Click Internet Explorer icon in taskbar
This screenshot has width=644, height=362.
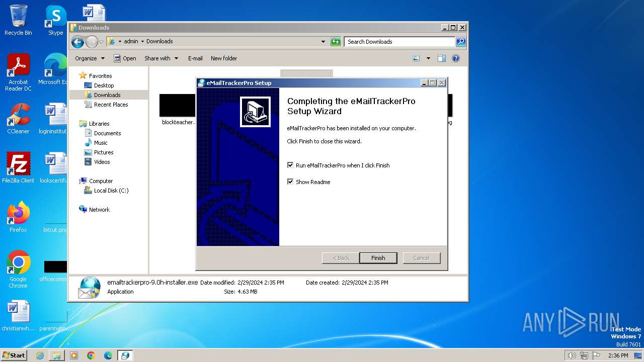click(x=40, y=355)
